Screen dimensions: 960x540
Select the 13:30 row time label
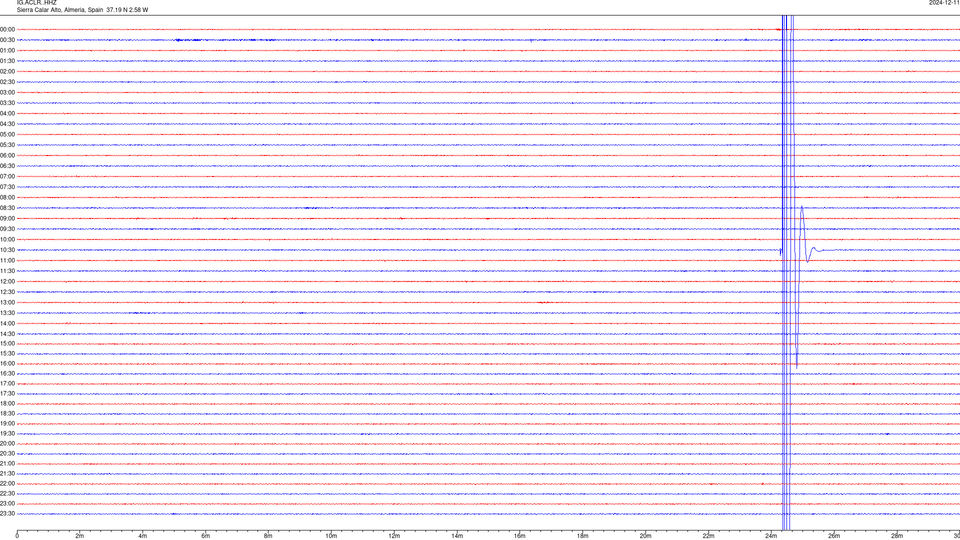pyautogui.click(x=7, y=313)
